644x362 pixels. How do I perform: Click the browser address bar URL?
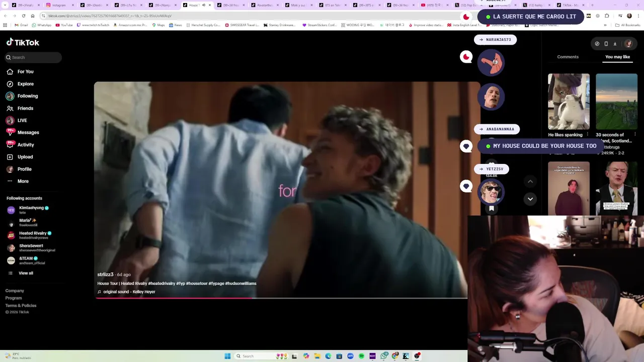tap(110, 16)
